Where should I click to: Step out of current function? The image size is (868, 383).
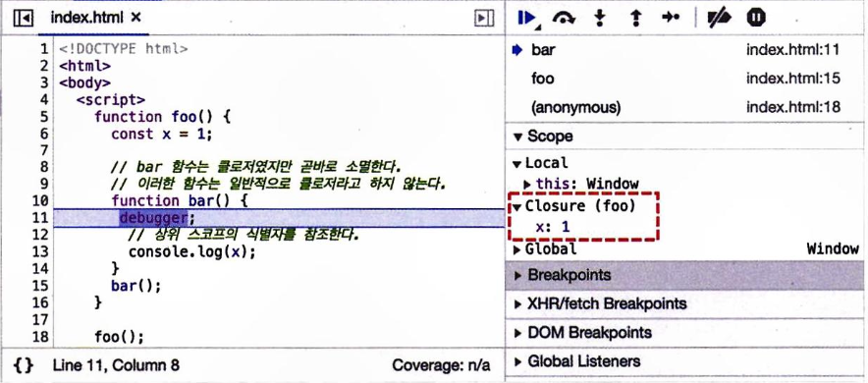(635, 19)
